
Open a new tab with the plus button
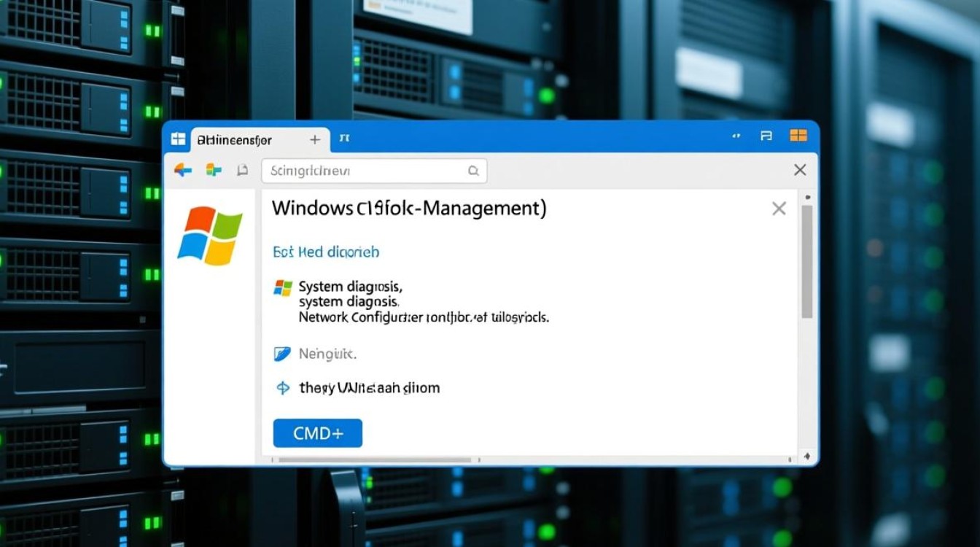click(315, 139)
